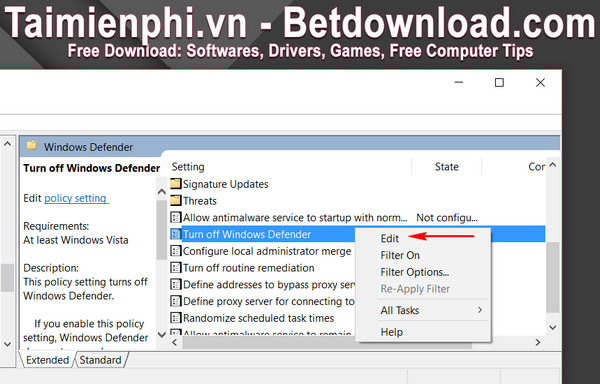Image resolution: width=600 pixels, height=384 pixels.
Task: Follow the policy setting link
Action: [x=76, y=198]
